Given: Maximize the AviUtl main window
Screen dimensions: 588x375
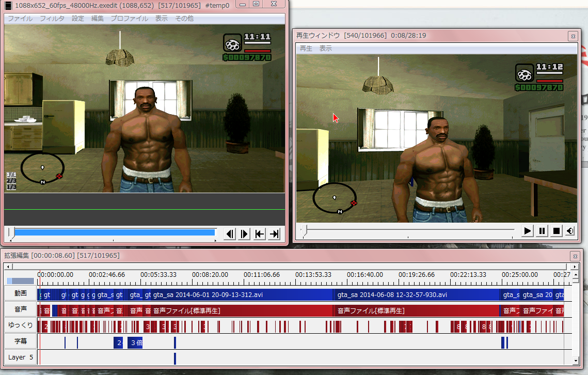Looking at the screenshot, I should [x=256, y=4].
